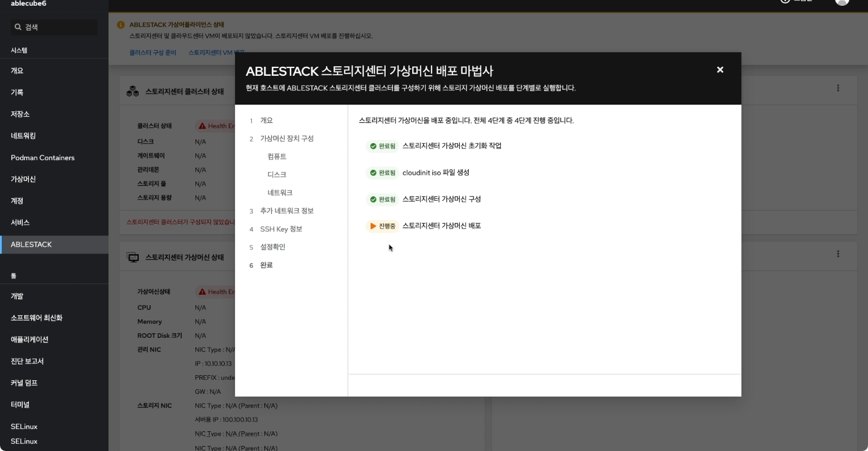Click the IP : 10.10.10.13 value

coord(213,364)
